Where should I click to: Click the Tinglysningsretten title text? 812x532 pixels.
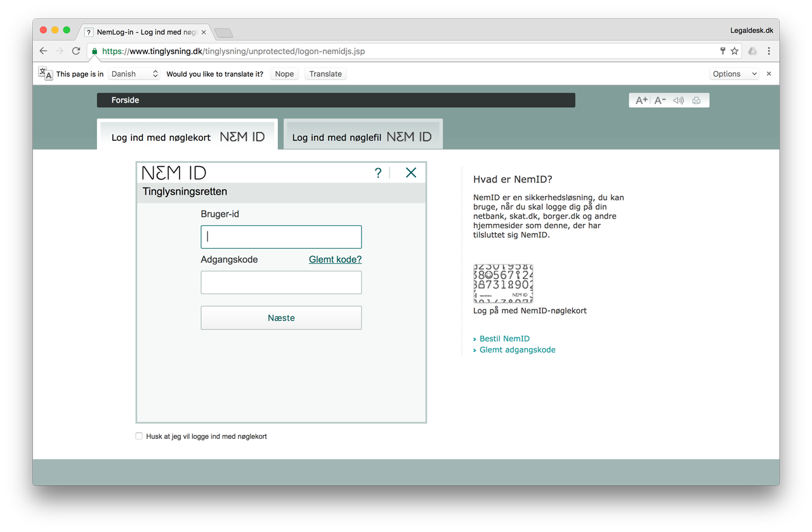pyautogui.click(x=185, y=191)
